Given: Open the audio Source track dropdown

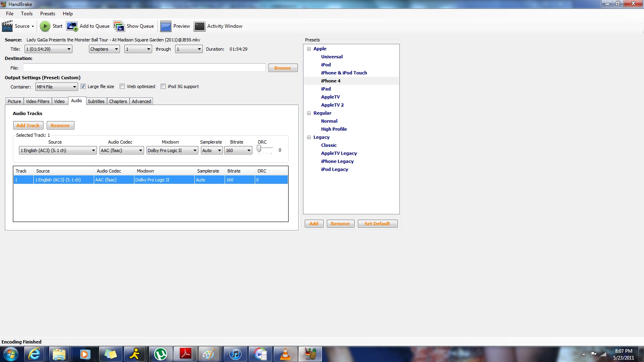Looking at the screenshot, I should (58, 150).
